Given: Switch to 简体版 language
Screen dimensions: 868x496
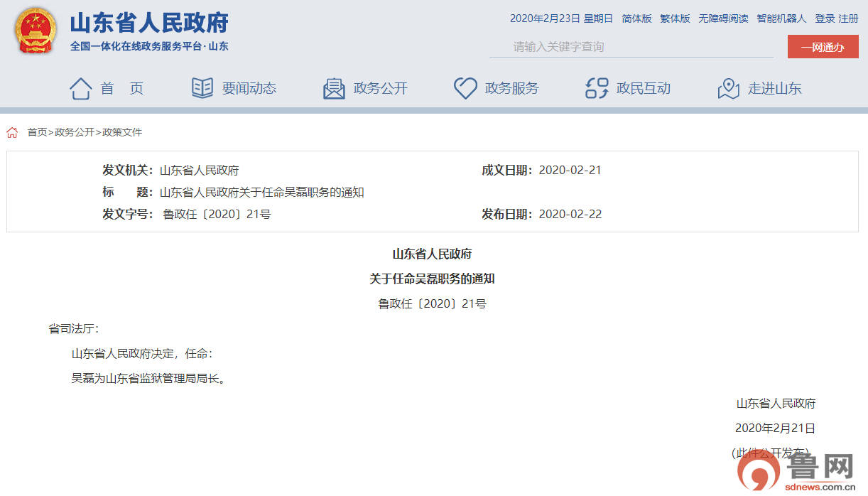Looking at the screenshot, I should tap(636, 18).
